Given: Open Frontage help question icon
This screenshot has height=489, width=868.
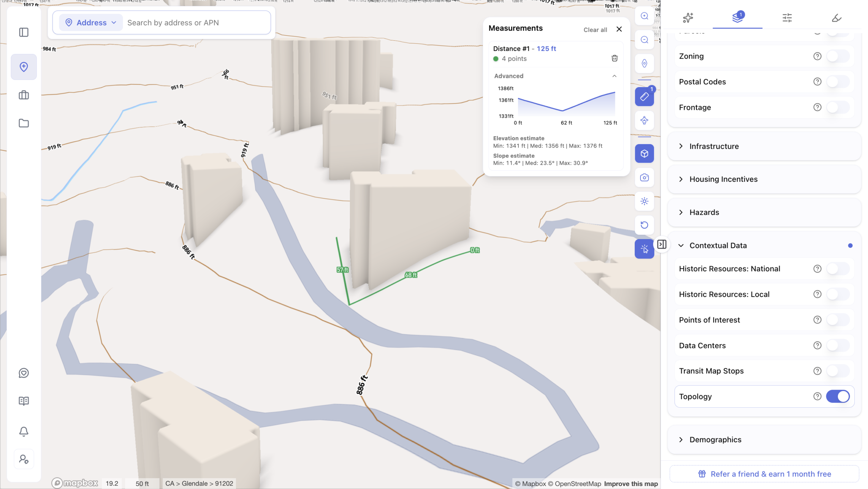Looking at the screenshot, I should pos(817,107).
